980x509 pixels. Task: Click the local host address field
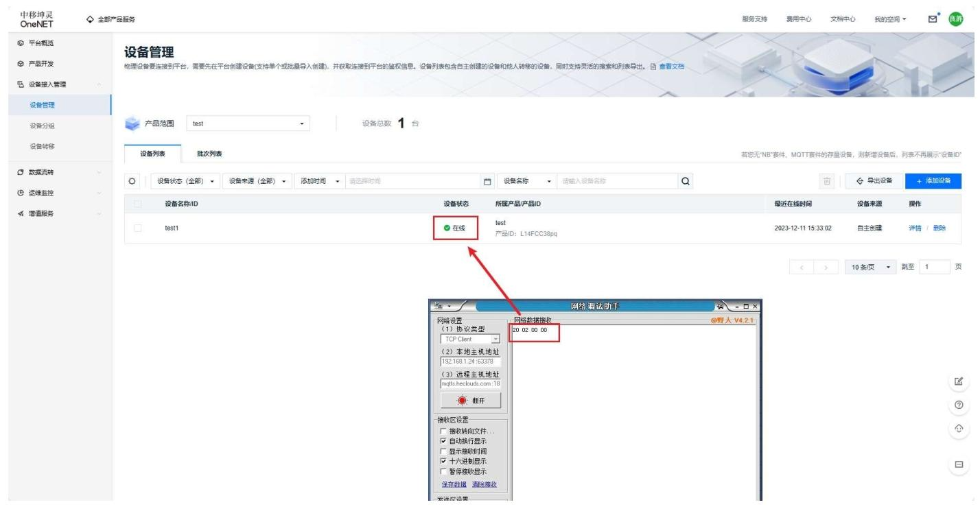[x=471, y=362]
